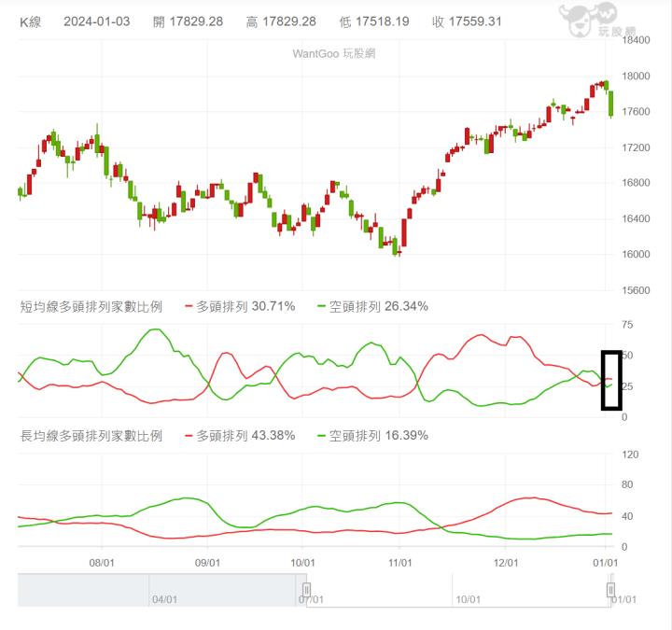Viewport: 672px width, 630px height.
Task: Click the WantGoo 玩股網 center watermark text
Action: tap(334, 53)
